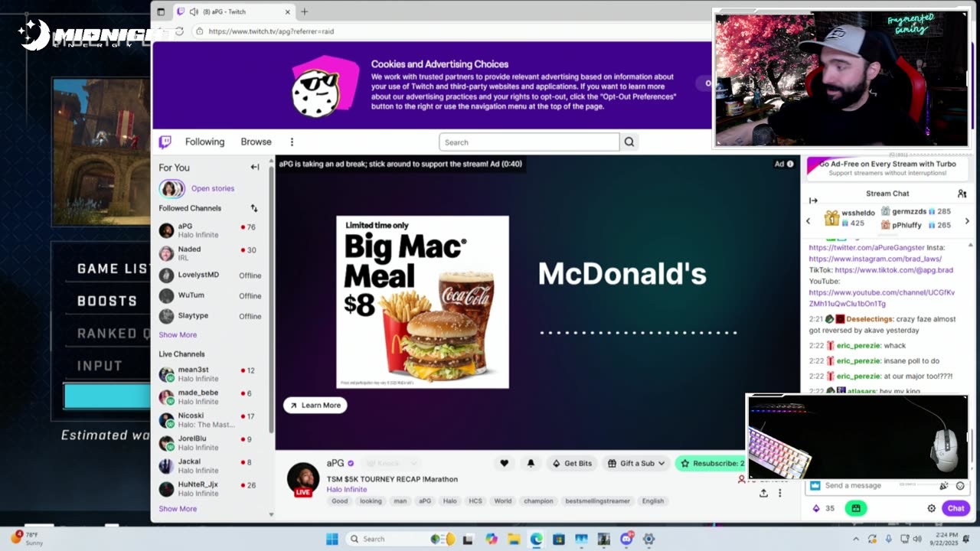
Task: Click the Big Mac Meal ad image
Action: (423, 302)
